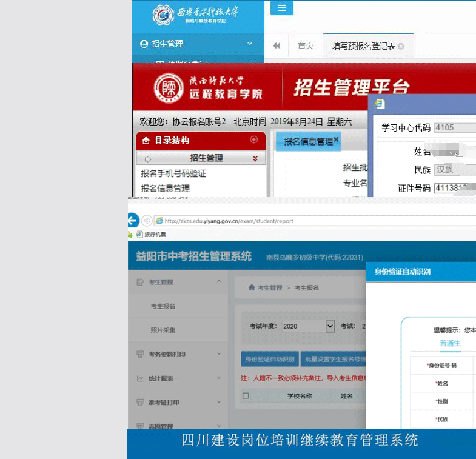Image resolution: width=476 pixels, height=459 pixels.
Task: Click the zkzs.edu.yiyang.gov.cn address bar
Action: [315, 221]
